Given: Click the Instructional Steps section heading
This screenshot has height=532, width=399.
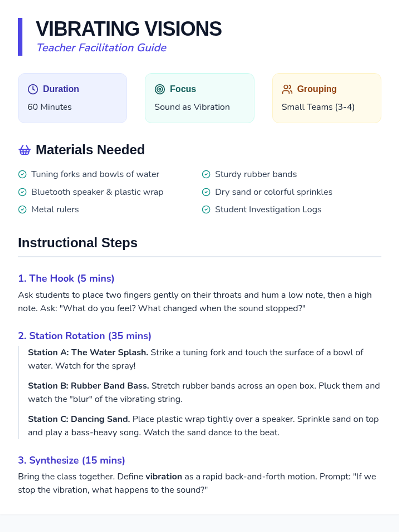Looking at the screenshot, I should point(77,243).
